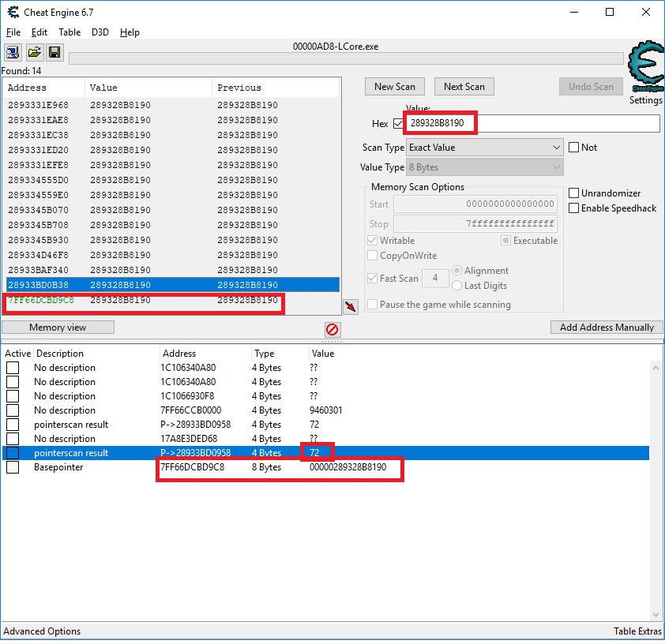Click red arrow add-to-address-list icon
This screenshot has width=665, height=644.
point(351,307)
